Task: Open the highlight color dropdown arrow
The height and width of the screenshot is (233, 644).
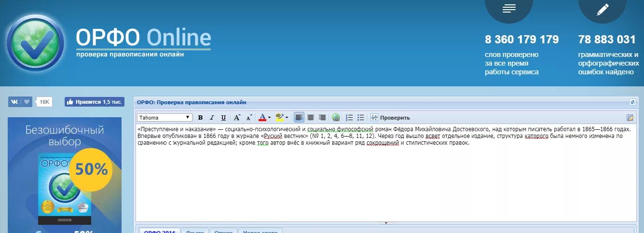Action: (x=287, y=117)
